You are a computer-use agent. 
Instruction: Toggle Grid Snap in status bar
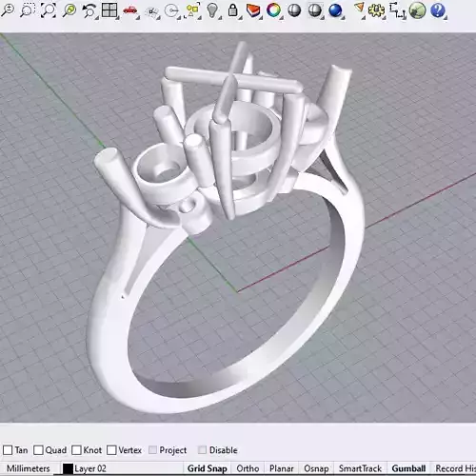point(208,468)
